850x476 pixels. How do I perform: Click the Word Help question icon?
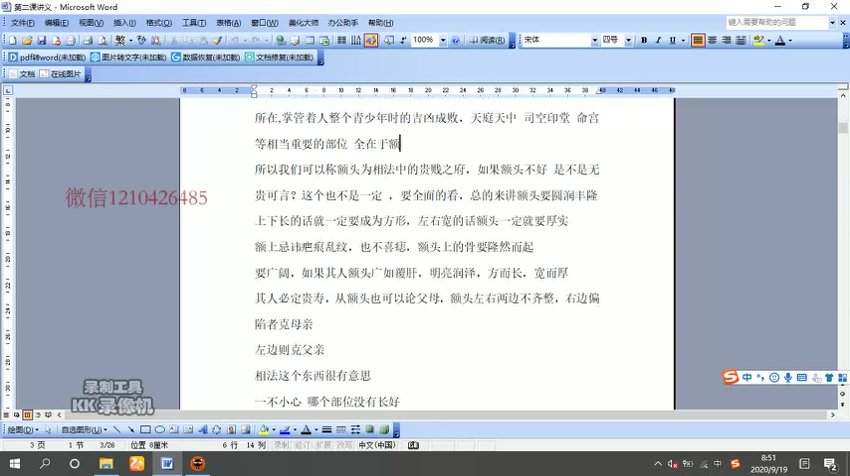(x=455, y=40)
